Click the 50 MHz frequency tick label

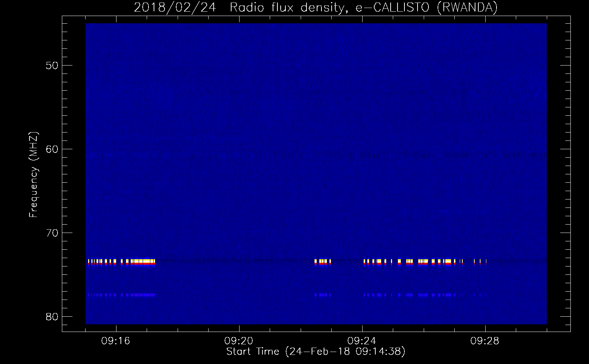[52, 66]
